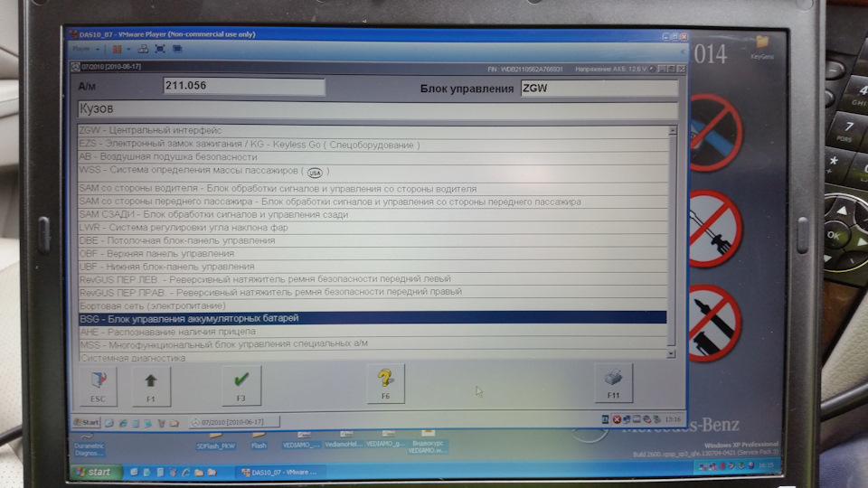Select BSG - Блок управления аккумуляторных батарей
The image size is (868, 488).
[x=373, y=318]
